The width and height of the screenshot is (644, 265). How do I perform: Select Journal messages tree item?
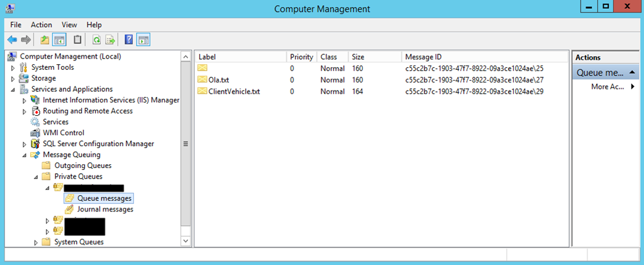point(104,209)
